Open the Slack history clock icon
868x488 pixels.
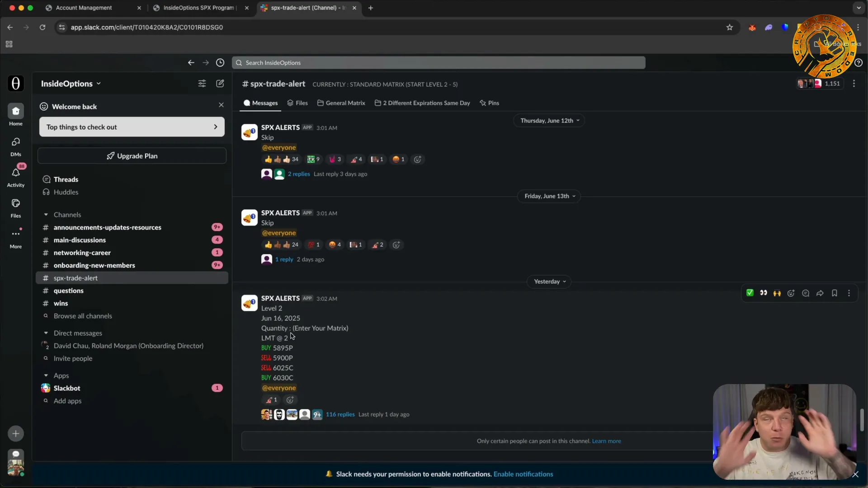tap(220, 63)
